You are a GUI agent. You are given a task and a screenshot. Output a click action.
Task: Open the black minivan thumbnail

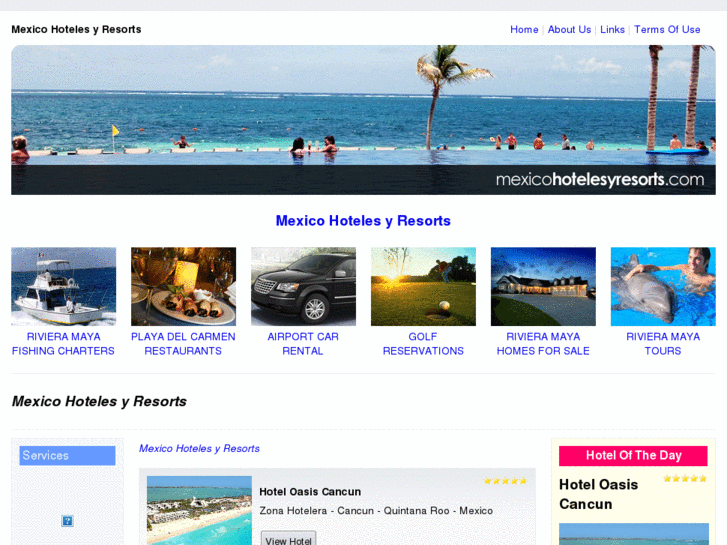point(304,286)
